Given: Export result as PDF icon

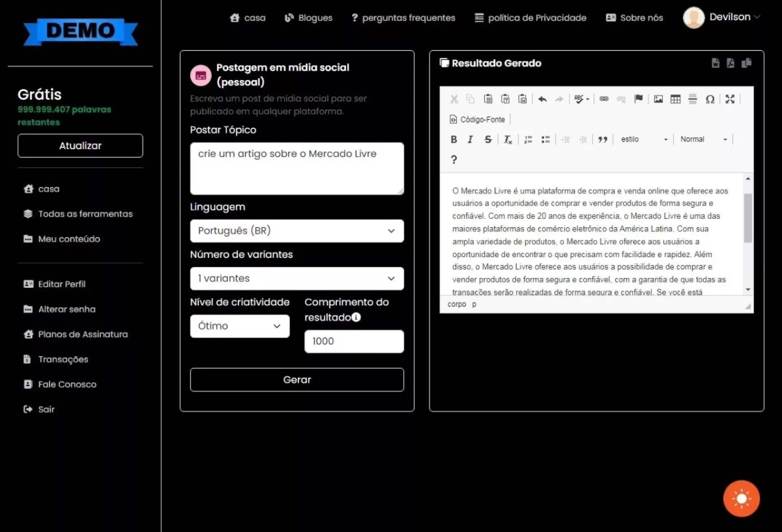Looking at the screenshot, I should pos(730,63).
